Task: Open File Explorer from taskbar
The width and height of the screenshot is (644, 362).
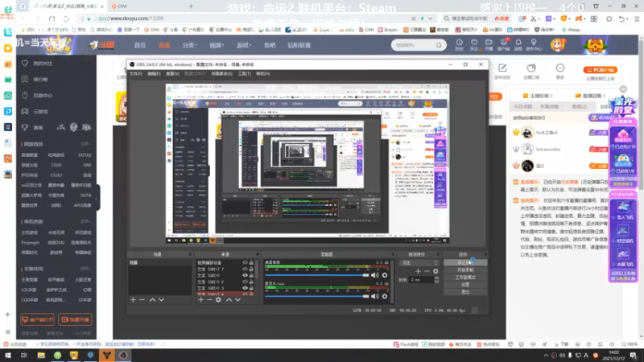Action: 41,356
